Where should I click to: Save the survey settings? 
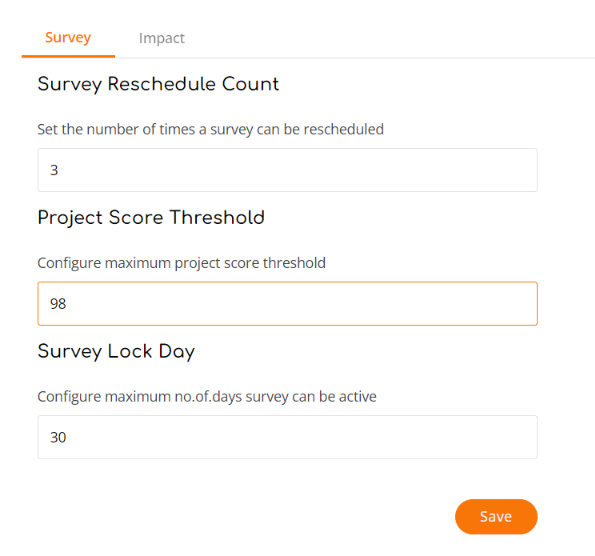coord(496,517)
